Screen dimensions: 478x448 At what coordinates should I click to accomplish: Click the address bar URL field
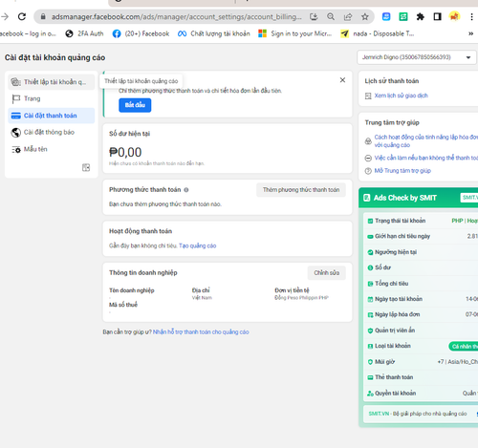(x=176, y=16)
